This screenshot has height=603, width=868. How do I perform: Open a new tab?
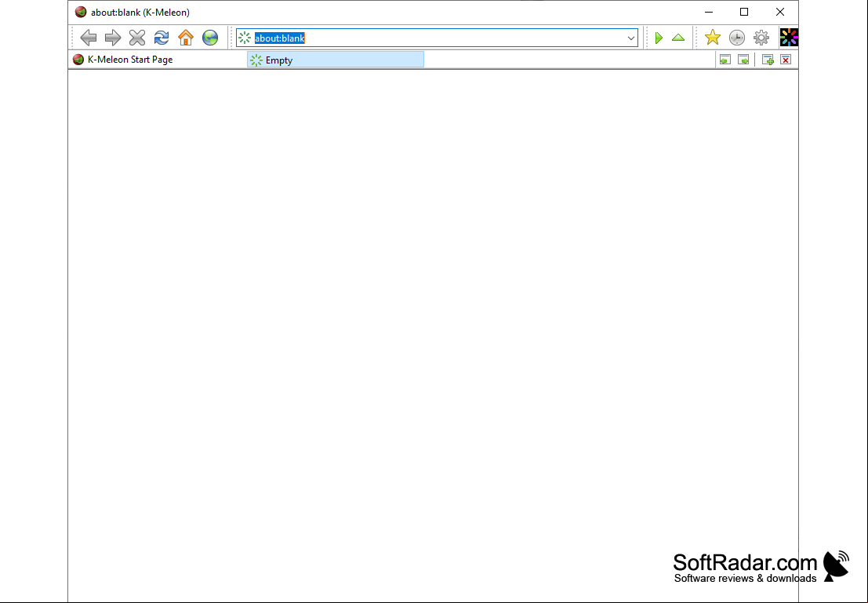pos(768,60)
